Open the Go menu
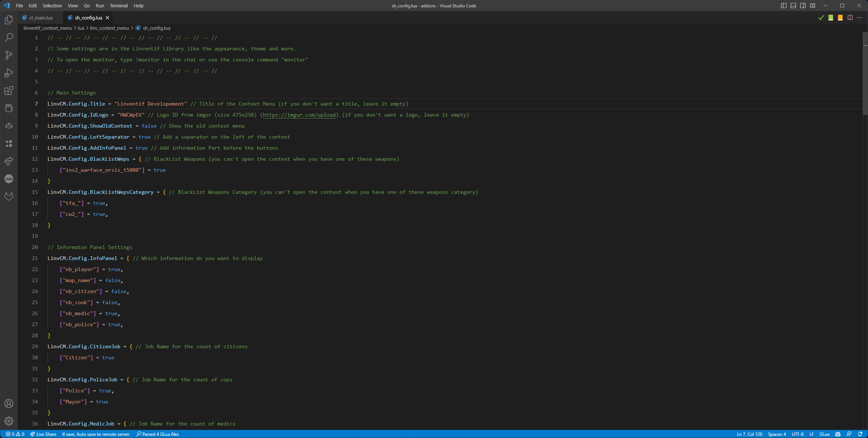The width and height of the screenshot is (868, 438). (87, 6)
